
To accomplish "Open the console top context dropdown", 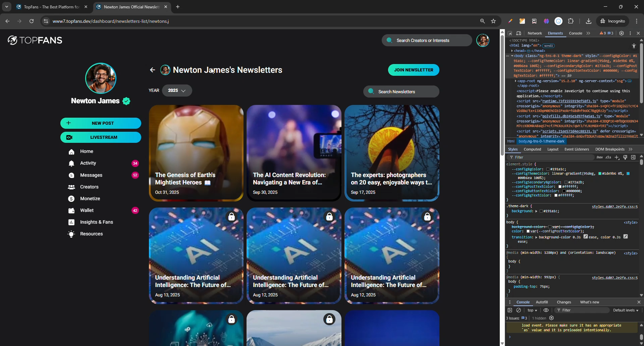I will (532, 310).
